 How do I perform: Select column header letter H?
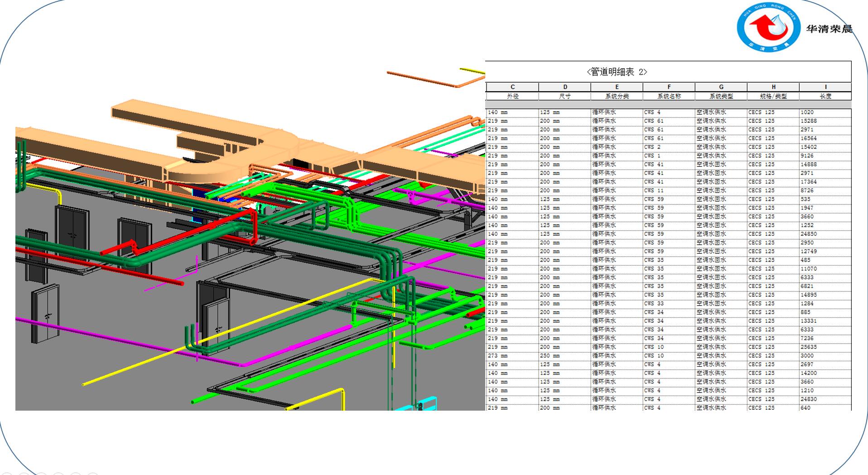(x=773, y=87)
